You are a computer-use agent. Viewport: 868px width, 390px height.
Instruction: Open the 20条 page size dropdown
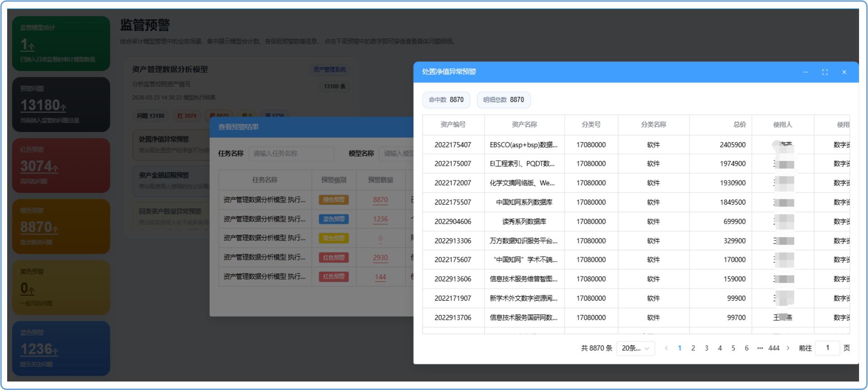[635, 348]
